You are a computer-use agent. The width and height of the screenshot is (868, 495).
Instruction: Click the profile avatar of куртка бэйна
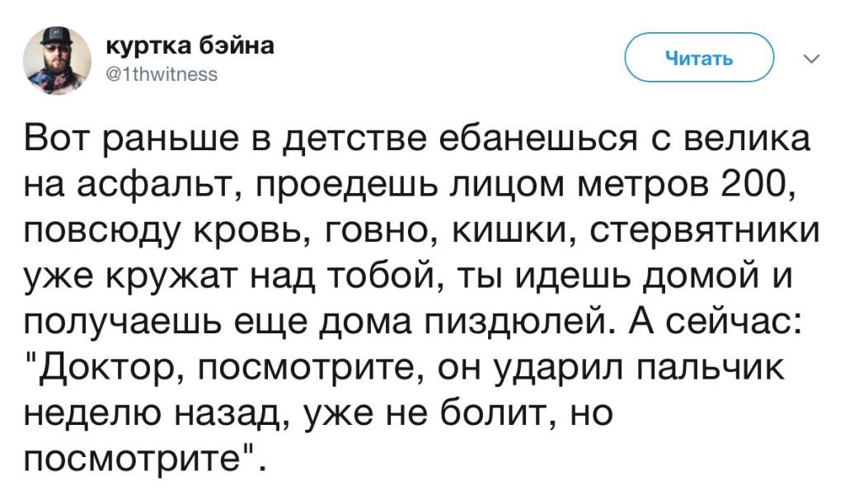pyautogui.click(x=57, y=60)
